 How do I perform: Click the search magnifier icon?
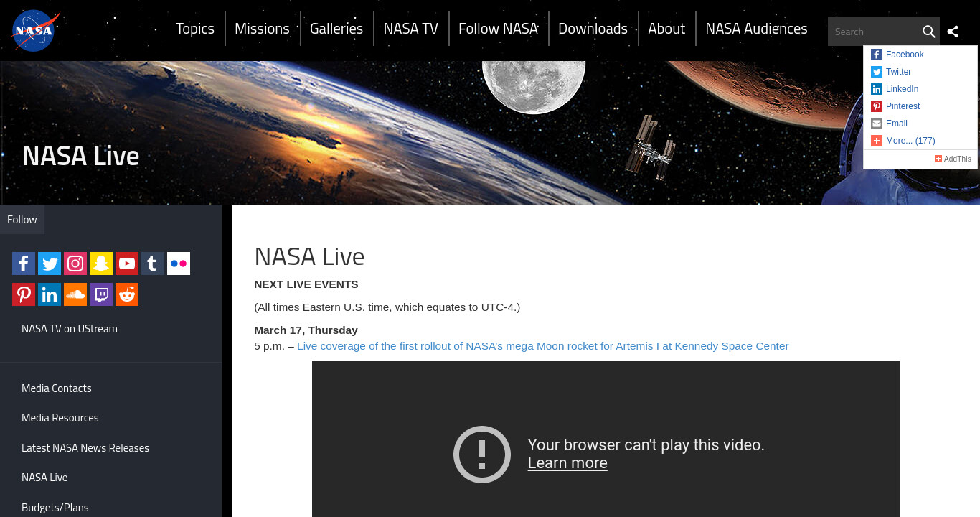point(929,32)
